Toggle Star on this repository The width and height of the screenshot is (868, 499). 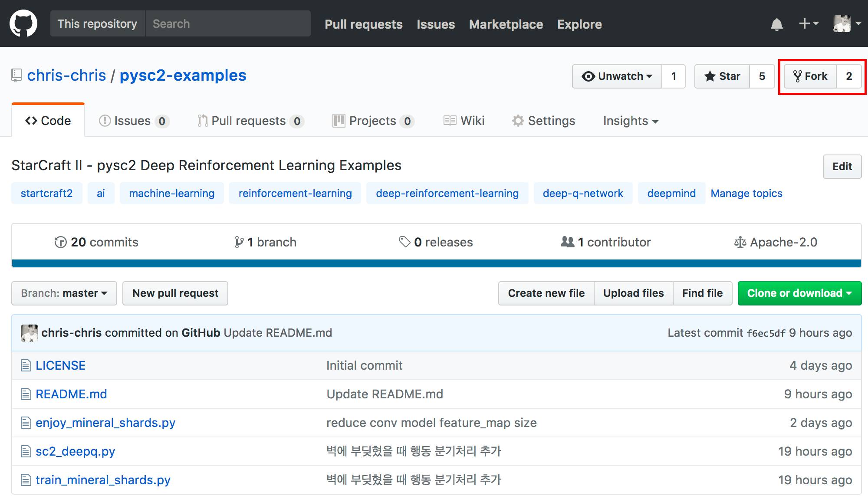click(722, 76)
